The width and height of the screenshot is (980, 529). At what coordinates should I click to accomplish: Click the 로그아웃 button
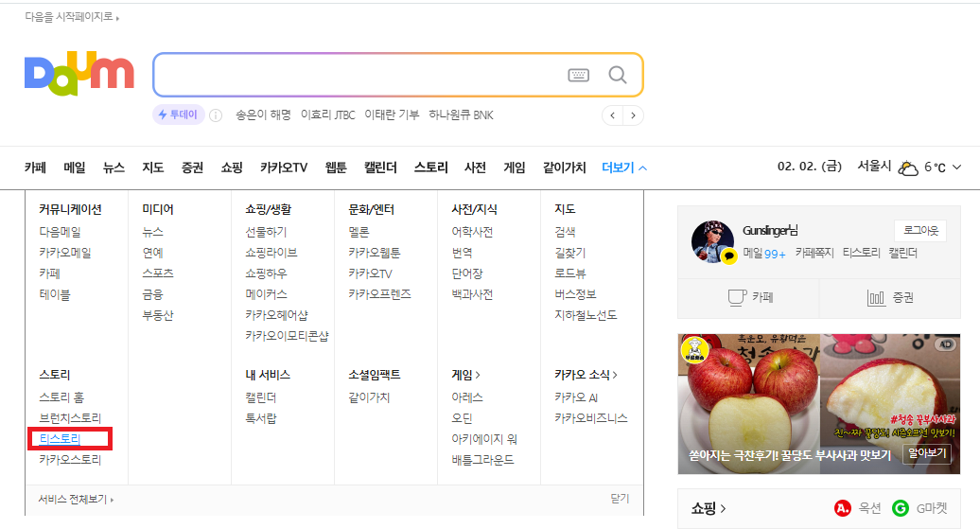pyautogui.click(x=920, y=231)
